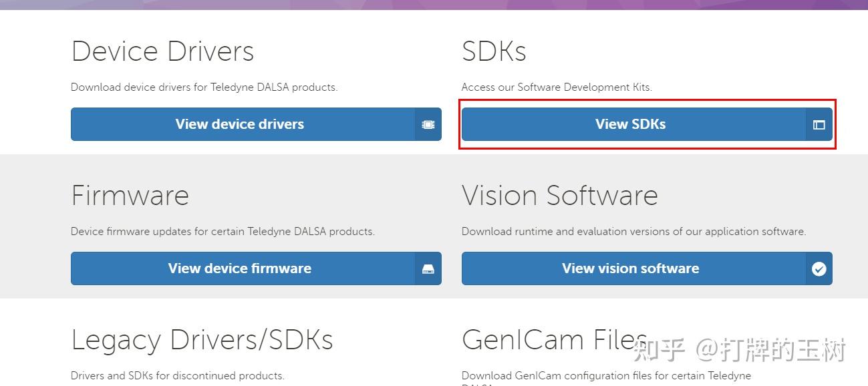Open the View device firmware button
Viewport: 868px width, 386px height.
pos(256,268)
